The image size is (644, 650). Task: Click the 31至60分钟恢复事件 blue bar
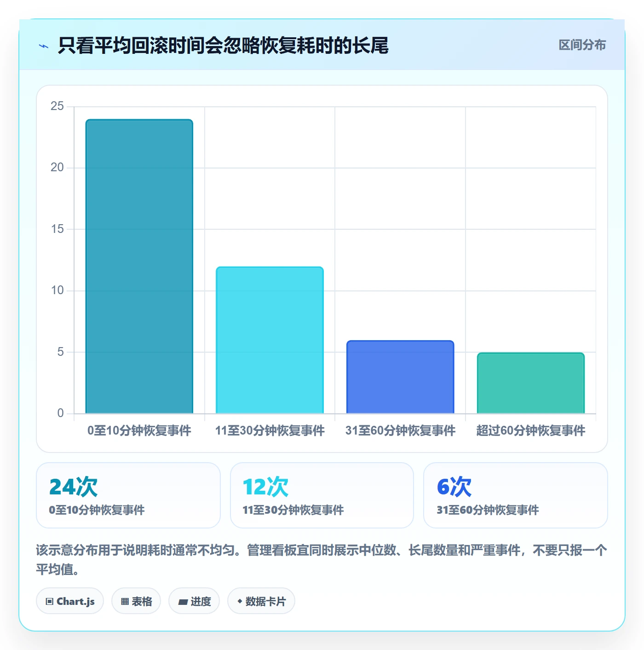tap(400, 377)
